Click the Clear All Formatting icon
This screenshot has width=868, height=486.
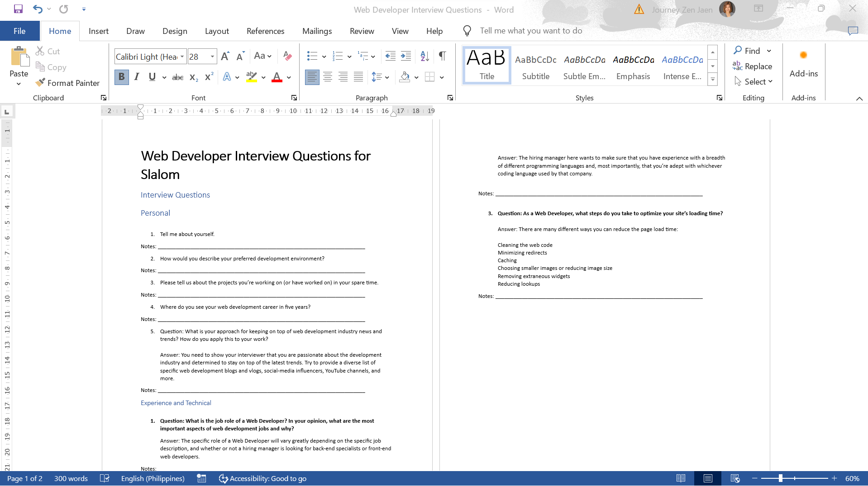coord(287,56)
